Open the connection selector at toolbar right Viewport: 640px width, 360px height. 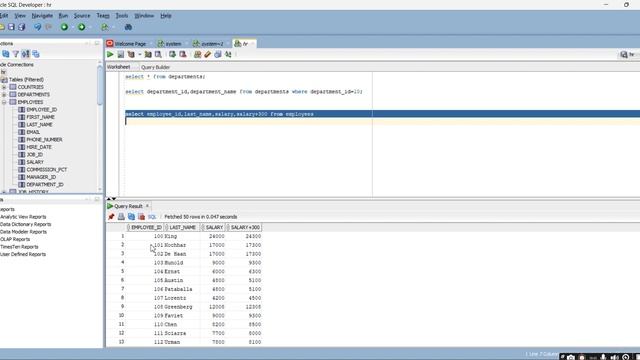tap(628, 54)
